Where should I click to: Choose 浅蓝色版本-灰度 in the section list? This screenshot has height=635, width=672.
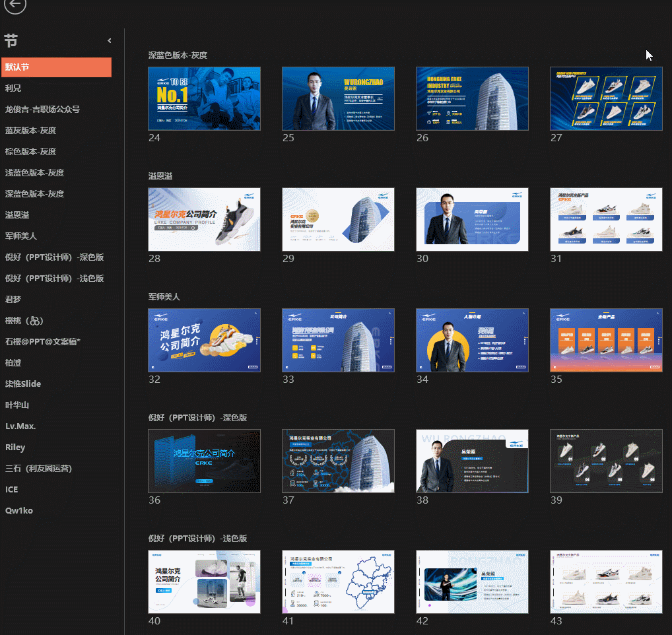[x=34, y=173]
